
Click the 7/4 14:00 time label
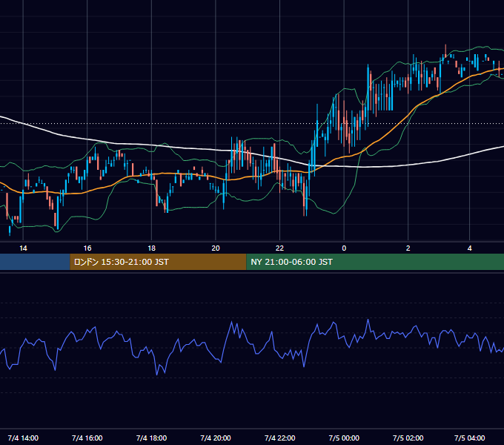[x=23, y=438]
